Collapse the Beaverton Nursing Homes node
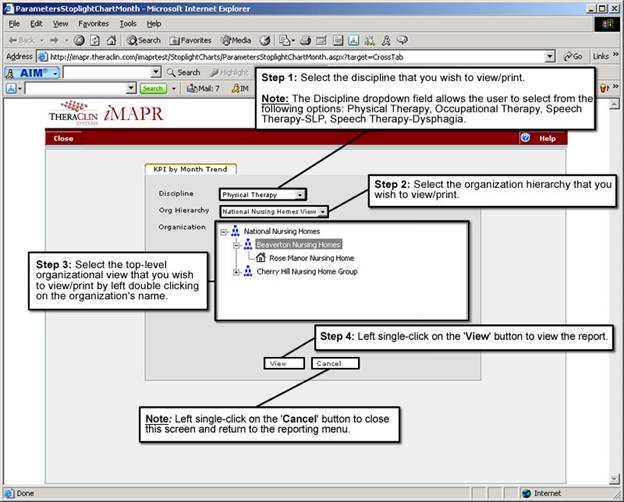624x502 pixels. pyautogui.click(x=236, y=244)
